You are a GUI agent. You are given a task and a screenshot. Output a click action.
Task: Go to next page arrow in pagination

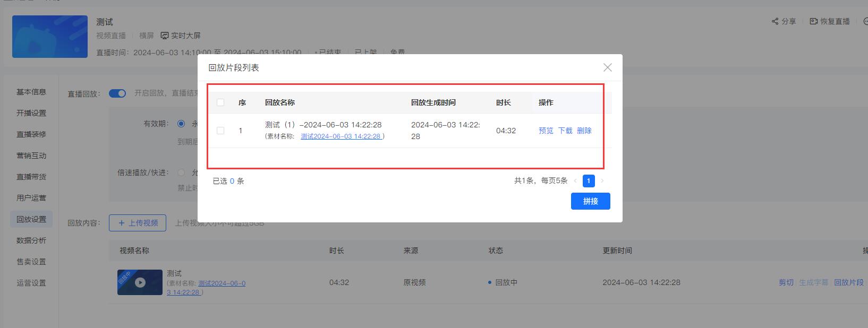[602, 181]
